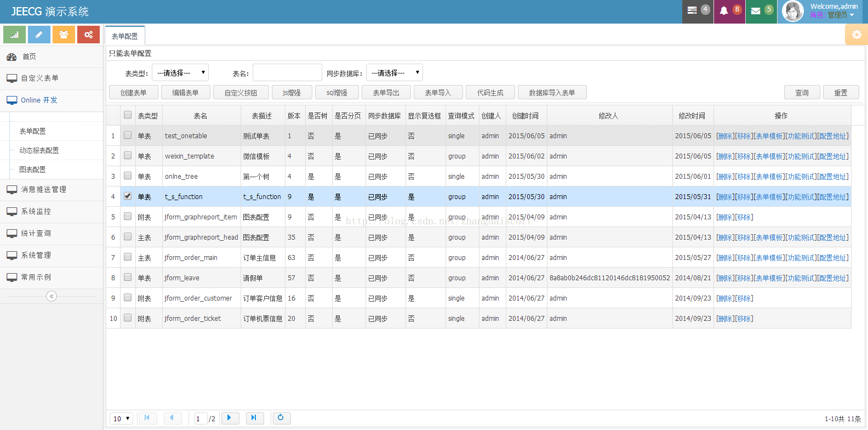The width and height of the screenshot is (868, 430).
Task: Click the 自定义按钮 button
Action: 241,93
